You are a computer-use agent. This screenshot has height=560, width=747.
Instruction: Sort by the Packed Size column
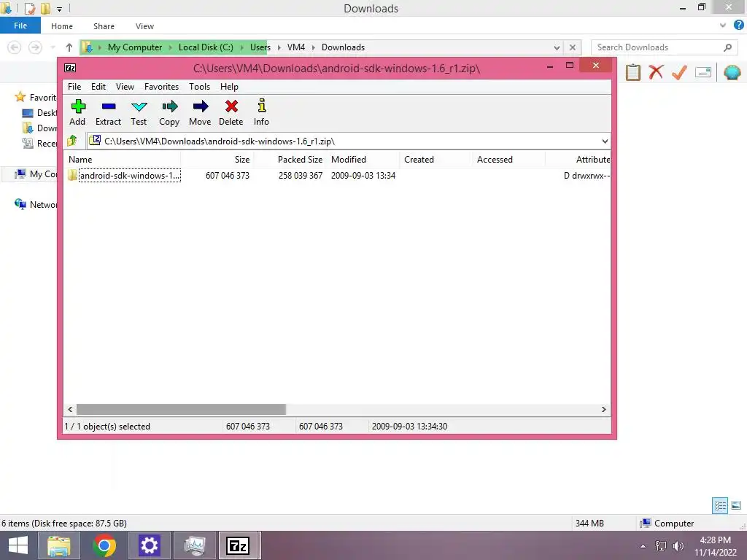(x=290, y=160)
